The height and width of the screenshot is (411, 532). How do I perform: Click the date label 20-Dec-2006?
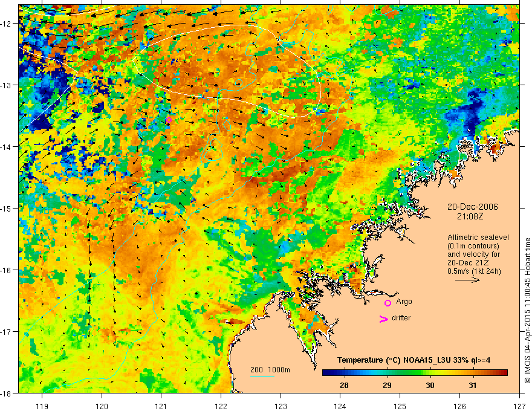coord(473,207)
